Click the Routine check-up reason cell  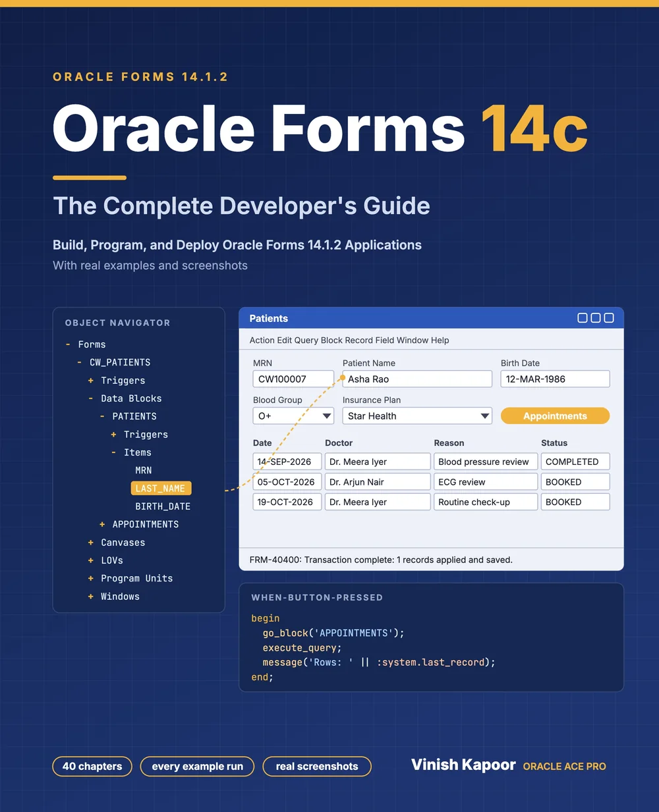[486, 502]
